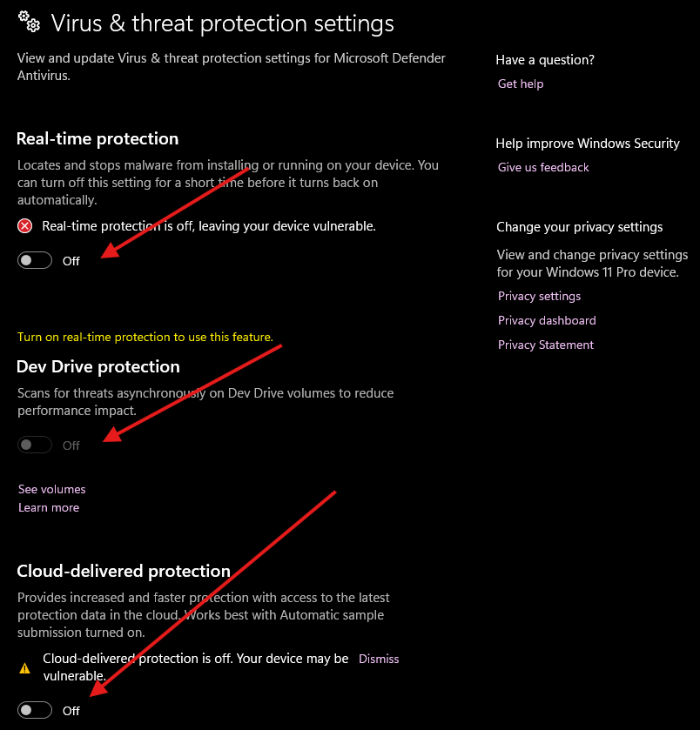Click the turn on real-time protection notice
This screenshot has height=730, width=700.
tap(145, 337)
